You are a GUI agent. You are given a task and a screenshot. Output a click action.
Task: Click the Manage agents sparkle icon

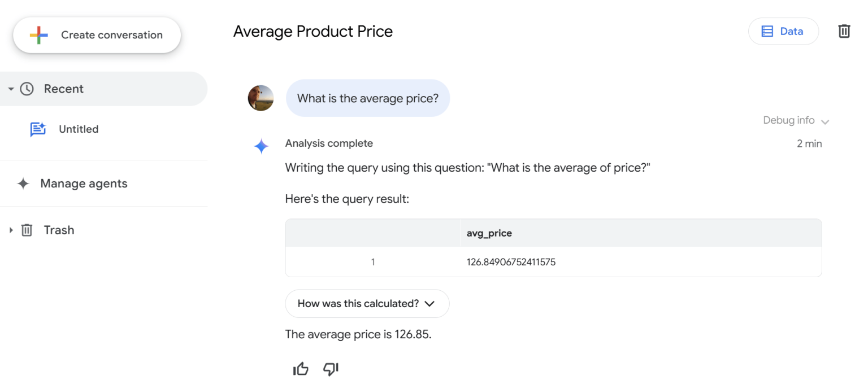(x=23, y=183)
